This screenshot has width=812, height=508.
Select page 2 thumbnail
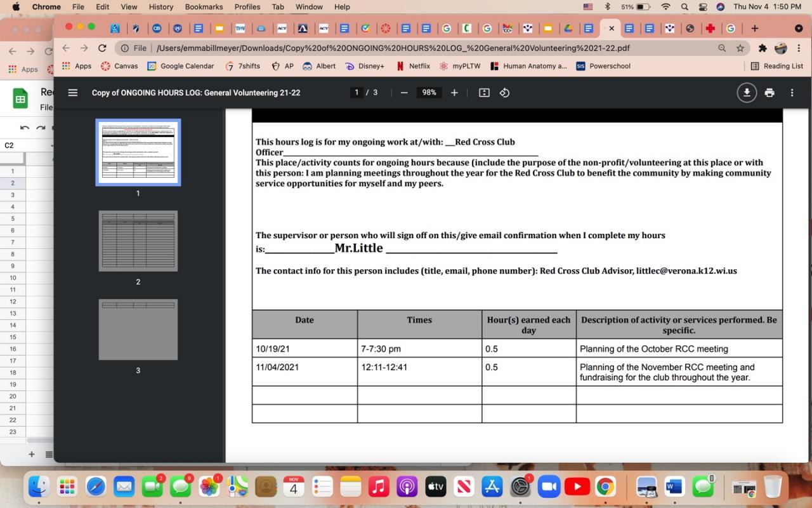pos(138,241)
